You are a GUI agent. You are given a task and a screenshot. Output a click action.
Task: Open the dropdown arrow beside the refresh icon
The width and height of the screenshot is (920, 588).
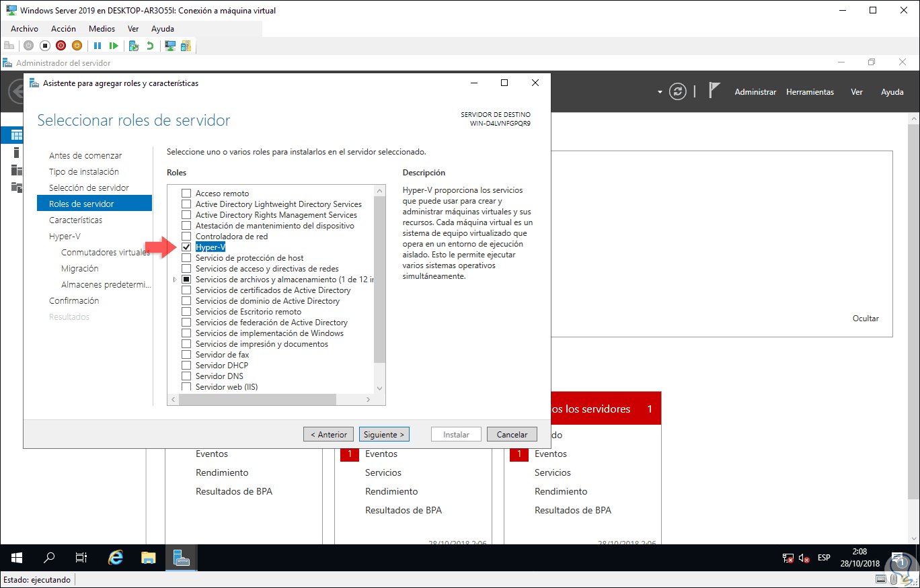[660, 92]
